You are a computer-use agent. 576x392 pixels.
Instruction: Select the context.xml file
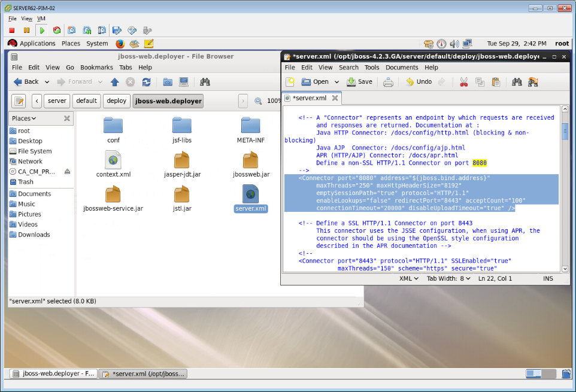[x=113, y=165]
